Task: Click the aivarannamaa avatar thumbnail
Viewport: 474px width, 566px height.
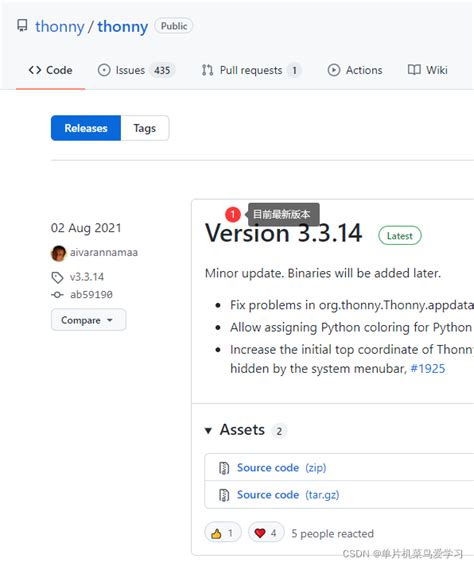Action: [x=58, y=253]
